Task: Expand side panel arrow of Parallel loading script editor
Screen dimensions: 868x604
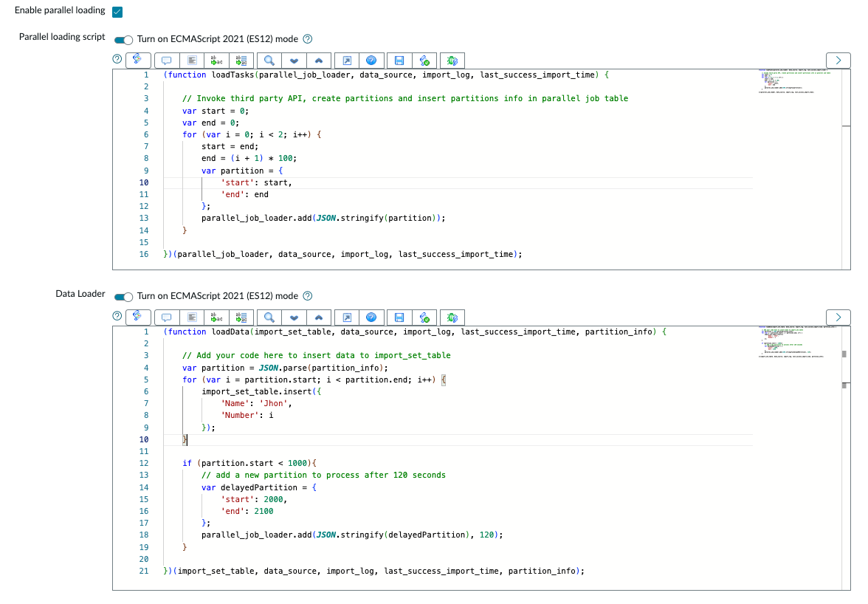Action: pos(838,61)
